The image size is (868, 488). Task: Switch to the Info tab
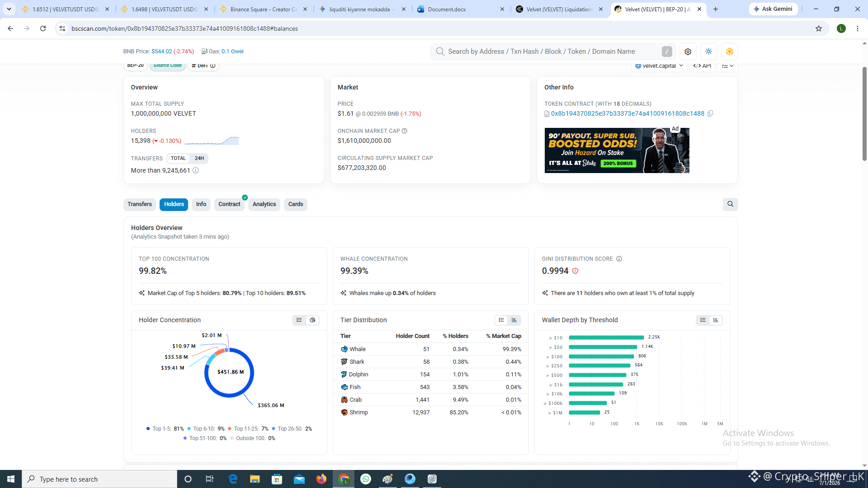(x=201, y=204)
